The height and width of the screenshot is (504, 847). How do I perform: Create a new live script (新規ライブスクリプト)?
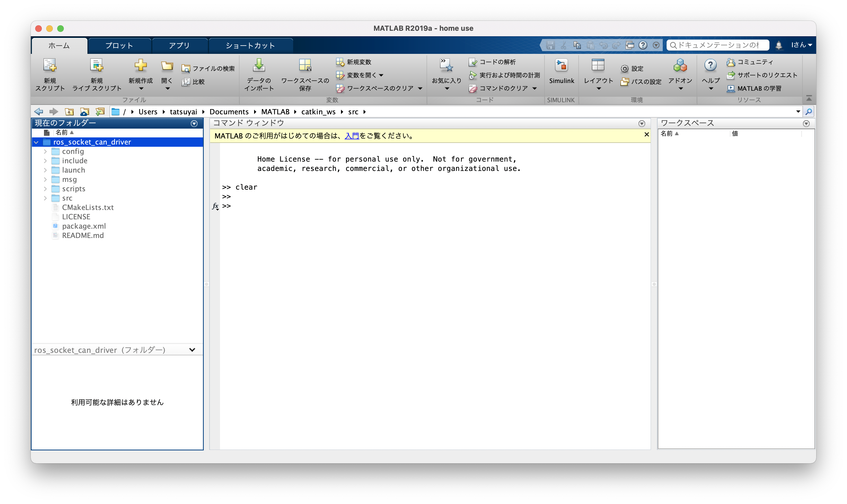click(97, 75)
